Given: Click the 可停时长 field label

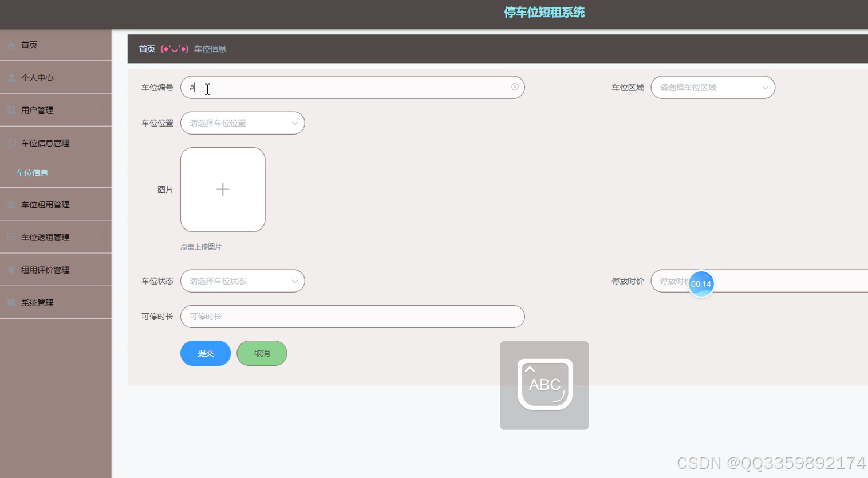Looking at the screenshot, I should tap(157, 317).
